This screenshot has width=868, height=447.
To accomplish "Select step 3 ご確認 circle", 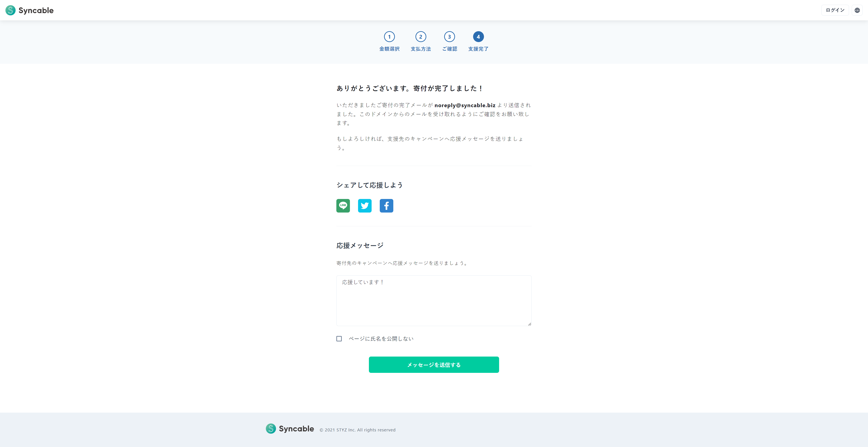I will [450, 37].
